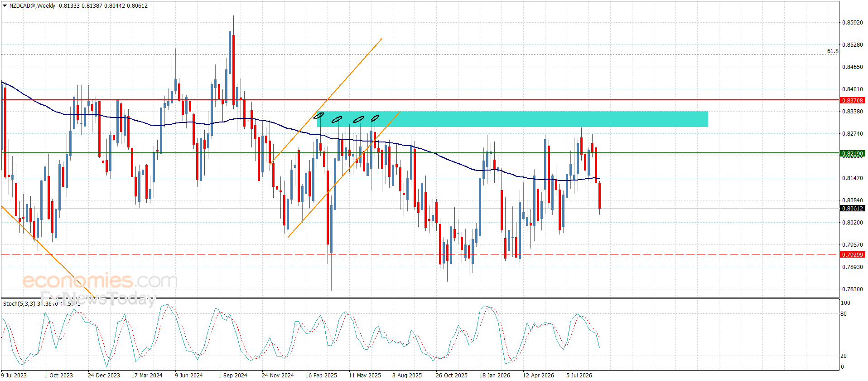Click the 0.83380 price scale value
Viewport: 868px width, 381px height.
(852, 112)
